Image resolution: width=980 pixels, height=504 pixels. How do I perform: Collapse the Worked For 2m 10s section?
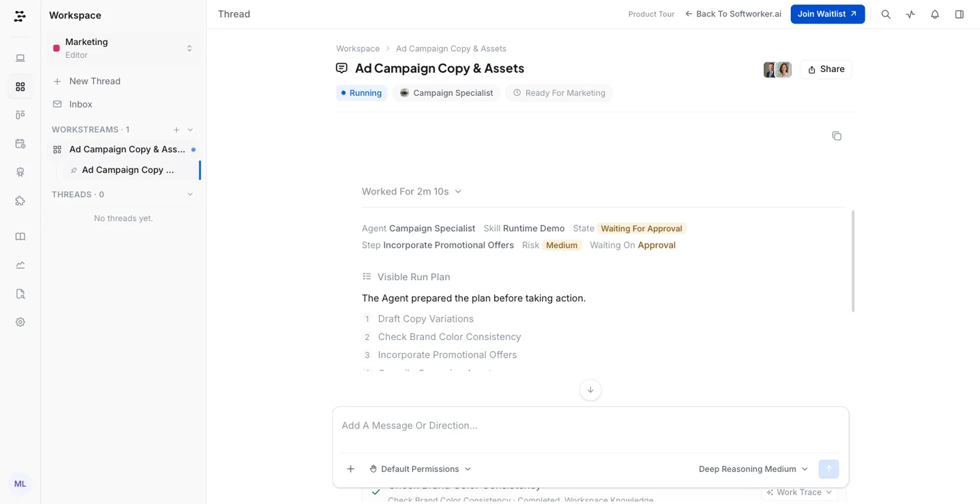[412, 192]
